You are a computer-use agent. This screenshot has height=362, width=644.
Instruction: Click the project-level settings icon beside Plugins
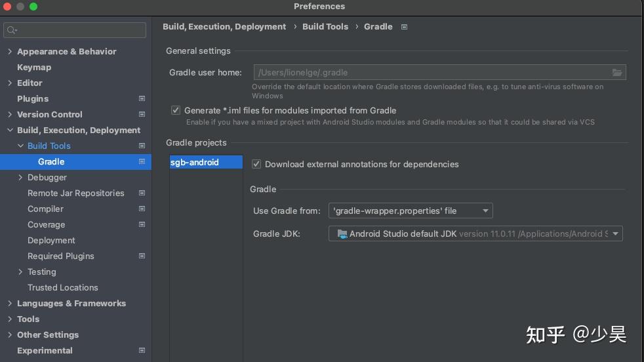pyautogui.click(x=142, y=99)
